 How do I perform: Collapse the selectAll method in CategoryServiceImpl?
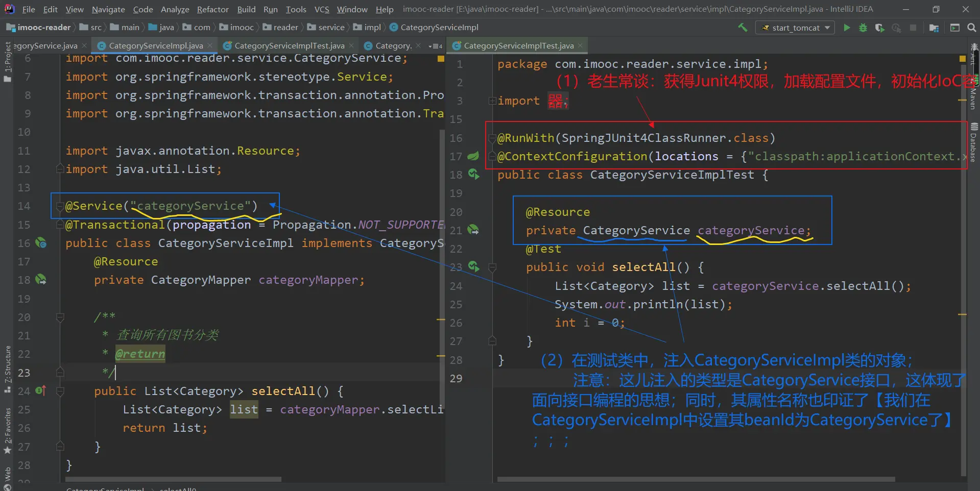pos(60,391)
